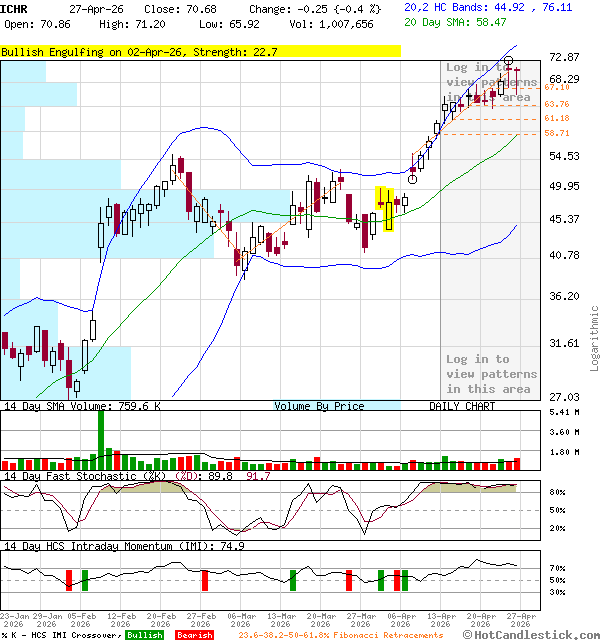Open the yellow Bullish Engulfing pattern banner
Viewport: 600px width, 640px height.
point(200,51)
